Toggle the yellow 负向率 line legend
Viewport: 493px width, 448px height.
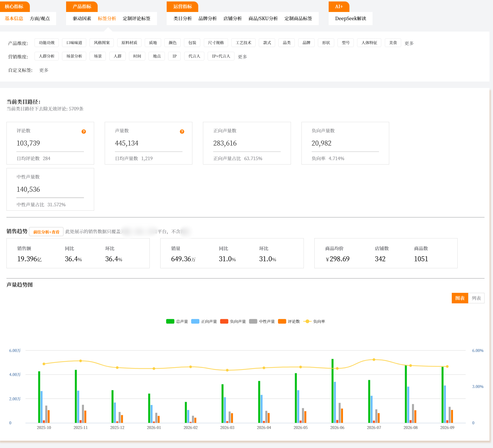[314, 321]
